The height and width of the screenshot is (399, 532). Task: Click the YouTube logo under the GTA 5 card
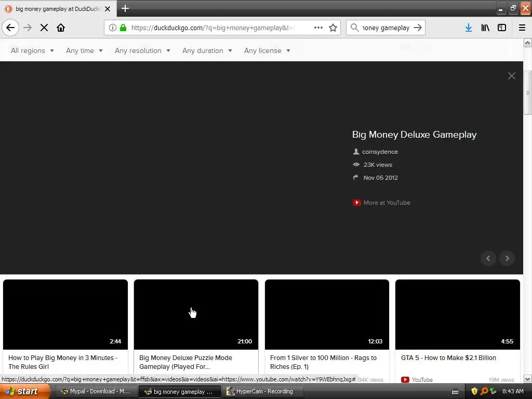pos(405,380)
